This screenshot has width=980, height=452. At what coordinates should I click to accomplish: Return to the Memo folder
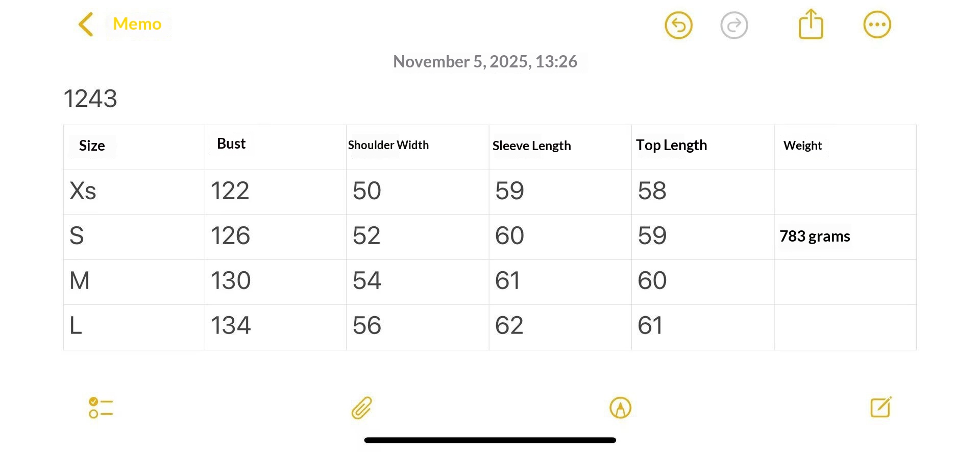point(137,24)
